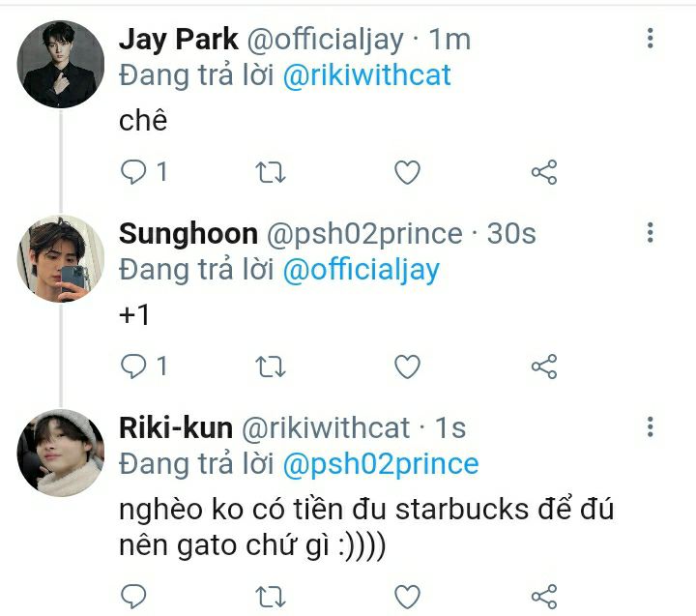Share Riki-kun's tweet
696x616 pixels.
[x=544, y=595]
